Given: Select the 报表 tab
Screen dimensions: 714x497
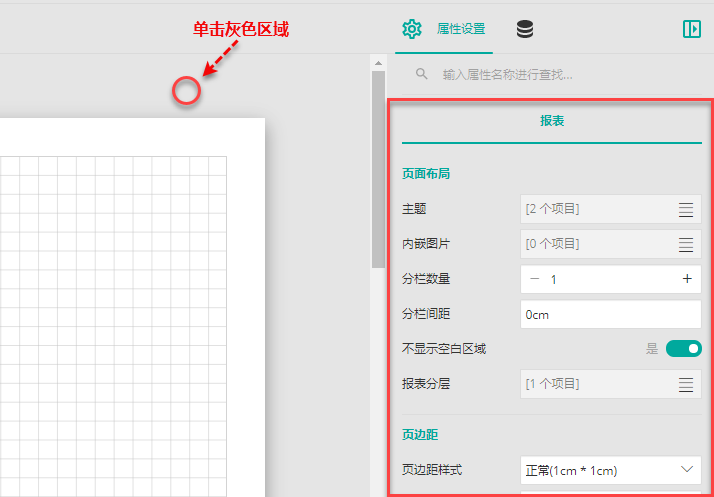Looking at the screenshot, I should (x=552, y=120).
